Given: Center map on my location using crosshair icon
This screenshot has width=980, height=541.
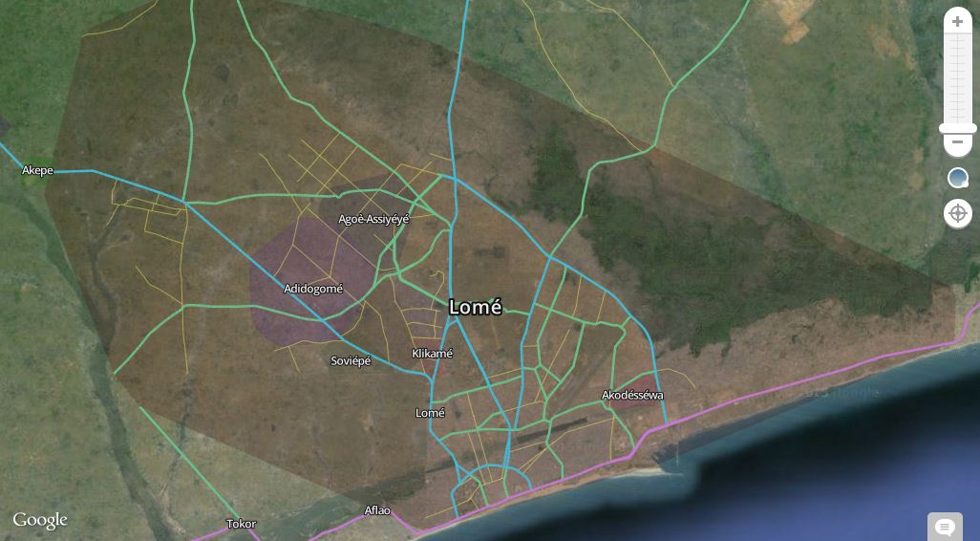Looking at the screenshot, I should click(x=957, y=214).
